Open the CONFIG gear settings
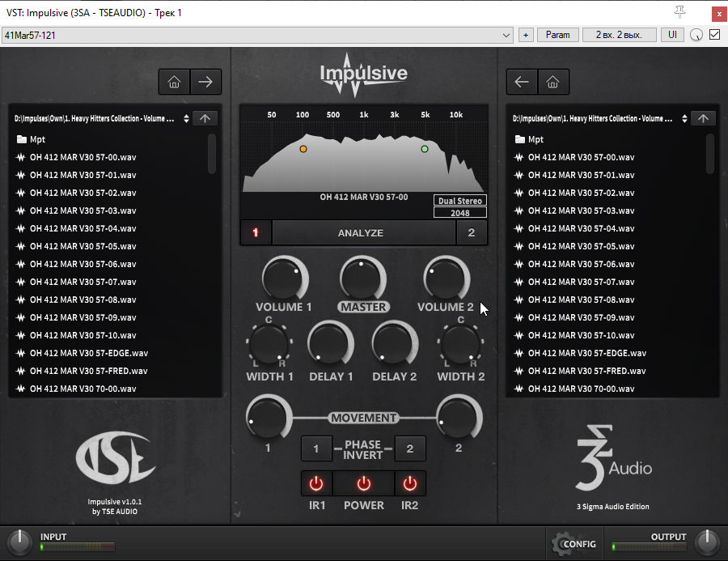Image resolution: width=728 pixels, height=561 pixels. point(574,544)
